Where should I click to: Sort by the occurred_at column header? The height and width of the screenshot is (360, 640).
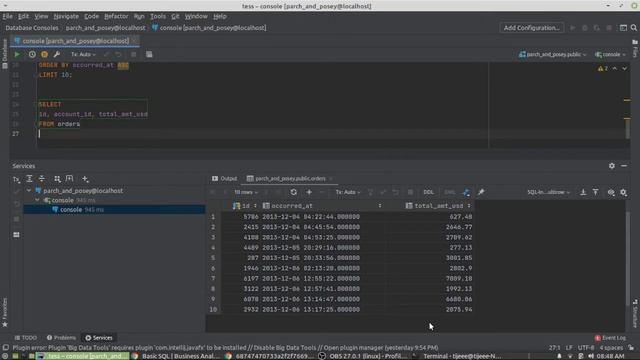point(322,206)
